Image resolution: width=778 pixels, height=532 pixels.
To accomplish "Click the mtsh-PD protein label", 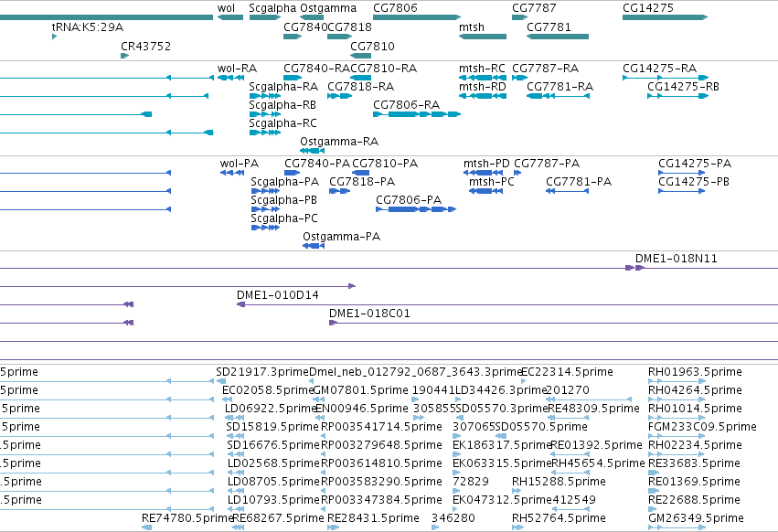I will click(486, 164).
